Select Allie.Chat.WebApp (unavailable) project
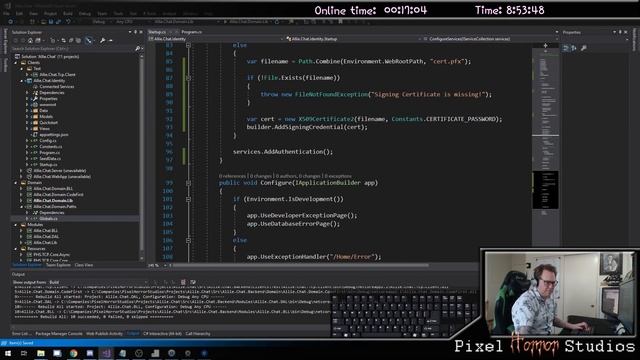Viewport: 640px width, 360px height. pyautogui.click(x=62, y=177)
